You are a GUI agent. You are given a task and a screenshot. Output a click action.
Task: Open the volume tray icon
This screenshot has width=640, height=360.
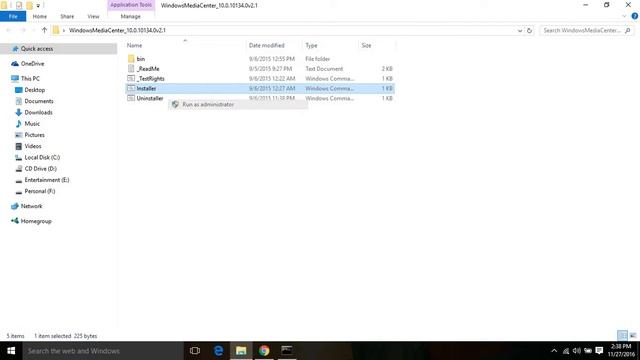(576, 351)
